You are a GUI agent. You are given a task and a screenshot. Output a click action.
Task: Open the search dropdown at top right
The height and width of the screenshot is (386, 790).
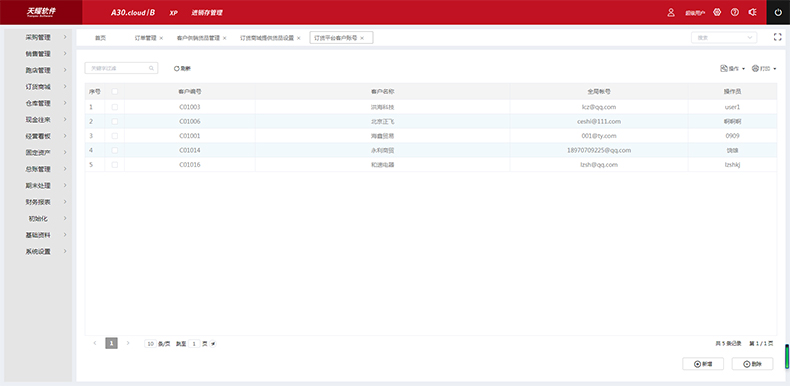tap(724, 37)
